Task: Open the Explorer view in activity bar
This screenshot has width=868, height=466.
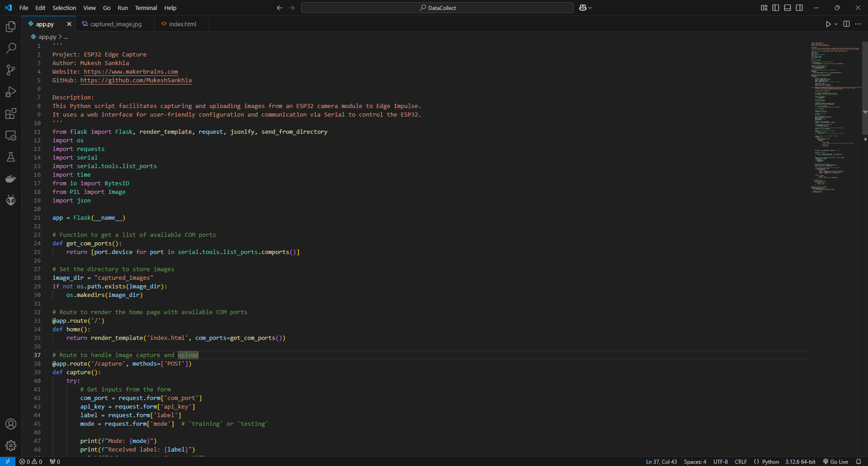Action: pyautogui.click(x=11, y=27)
